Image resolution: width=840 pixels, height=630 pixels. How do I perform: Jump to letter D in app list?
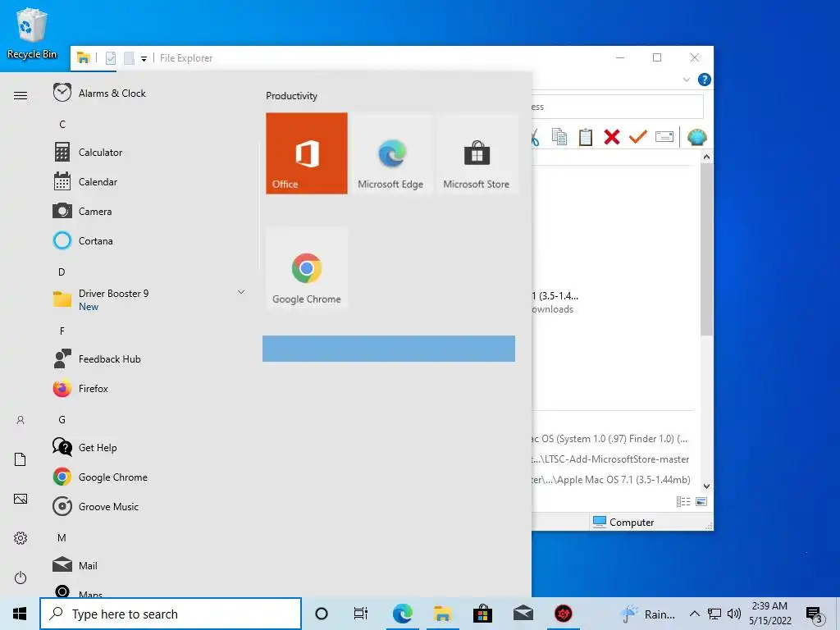click(62, 272)
